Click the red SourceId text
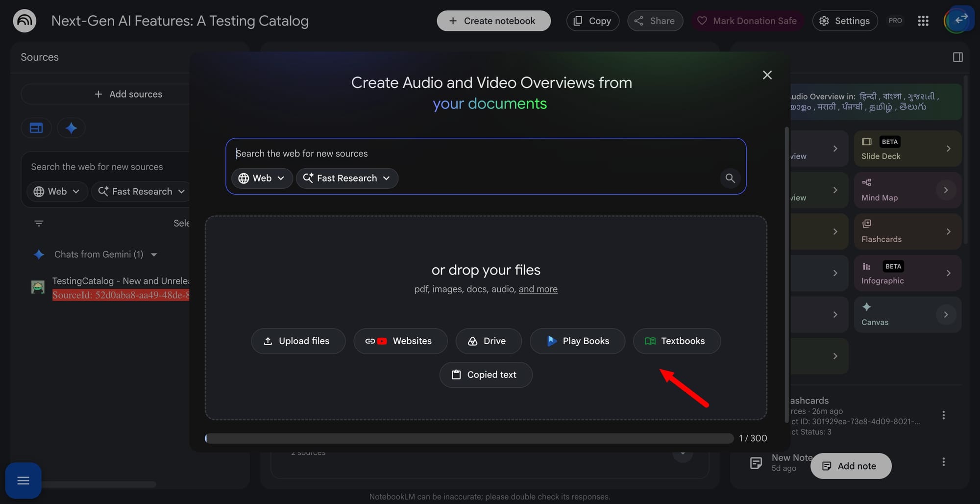980x504 pixels. pyautogui.click(x=121, y=295)
